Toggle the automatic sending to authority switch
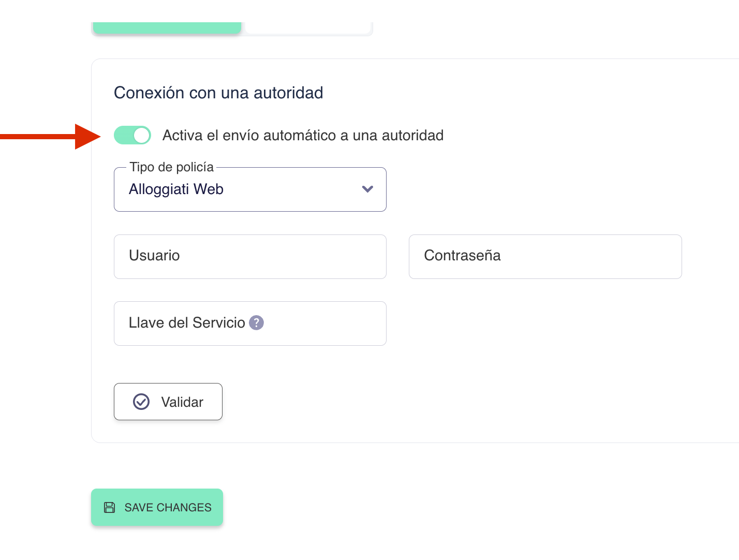This screenshot has height=560, width=739. pos(132,136)
